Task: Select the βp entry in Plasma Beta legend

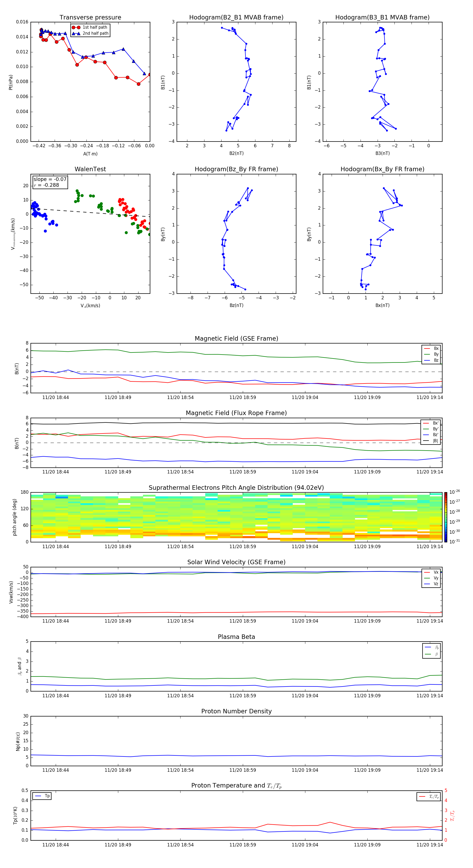Action: point(431,647)
